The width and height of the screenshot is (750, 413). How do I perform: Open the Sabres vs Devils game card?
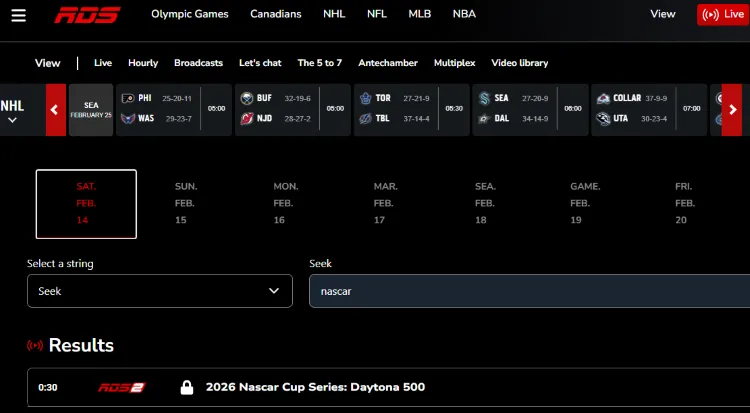tap(291, 107)
